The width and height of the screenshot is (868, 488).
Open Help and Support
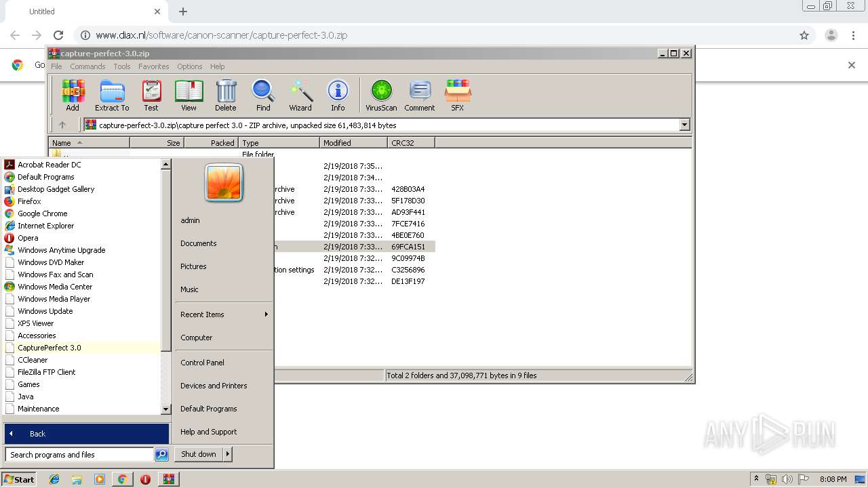(209, 432)
